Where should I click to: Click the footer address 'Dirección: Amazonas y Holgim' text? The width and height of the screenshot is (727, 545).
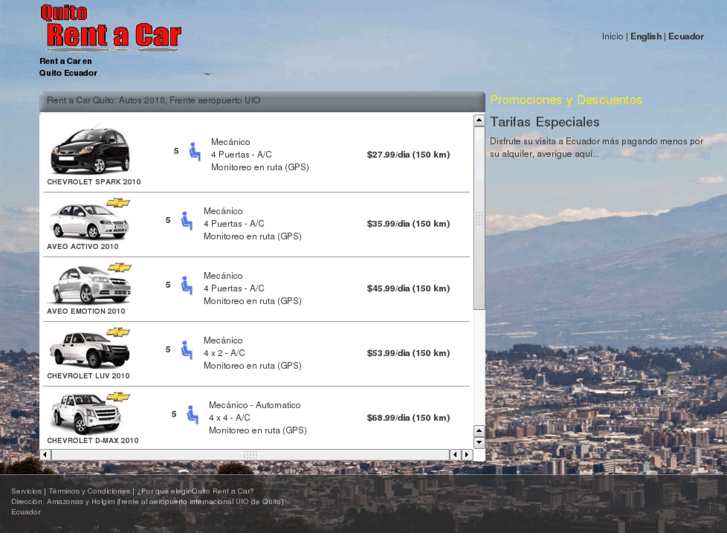coord(147,501)
